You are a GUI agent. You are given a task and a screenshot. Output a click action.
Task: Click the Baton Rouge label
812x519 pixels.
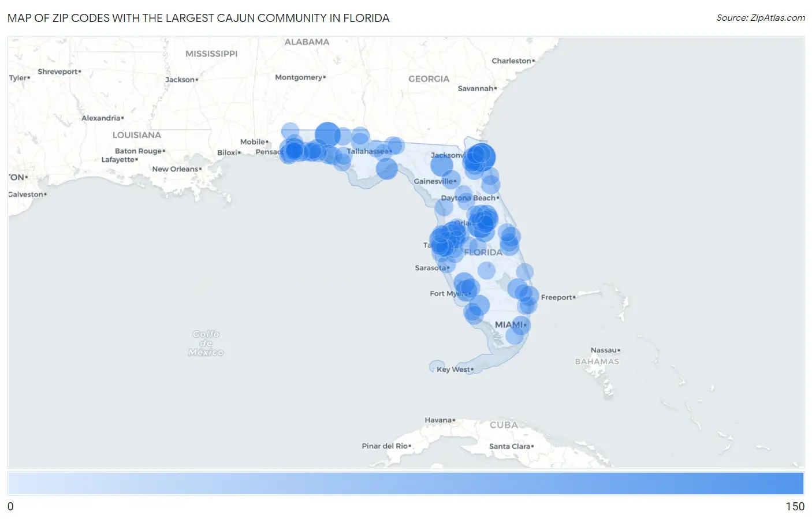tap(138, 151)
